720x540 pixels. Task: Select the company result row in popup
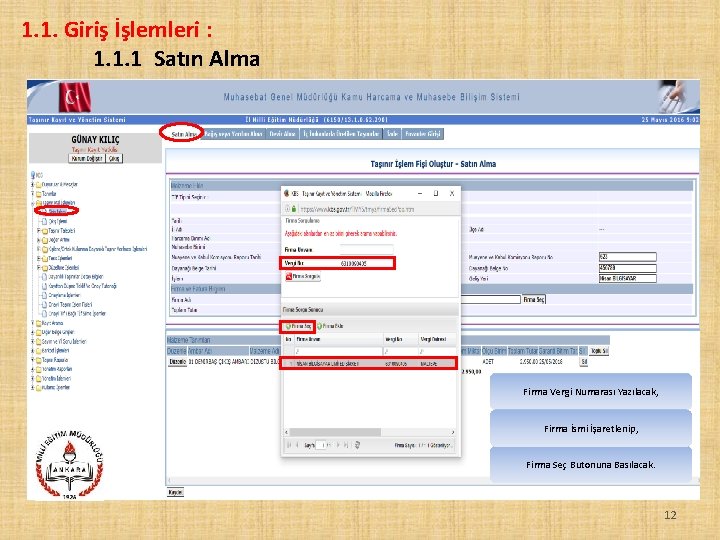pyautogui.click(x=369, y=363)
